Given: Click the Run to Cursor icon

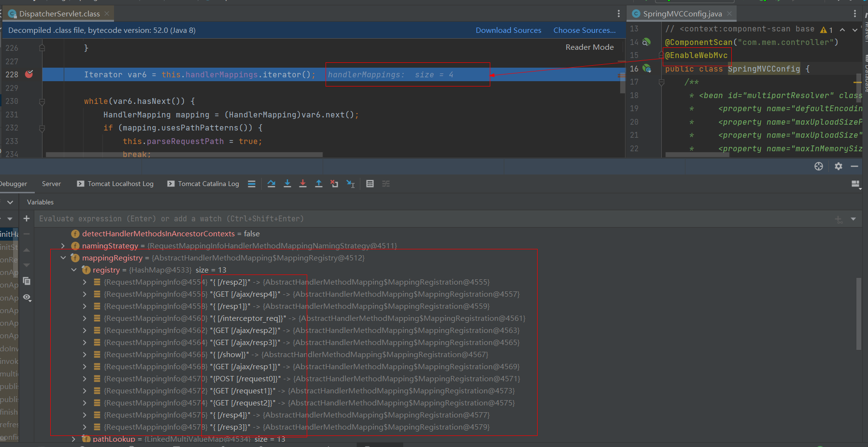Looking at the screenshot, I should [x=351, y=184].
